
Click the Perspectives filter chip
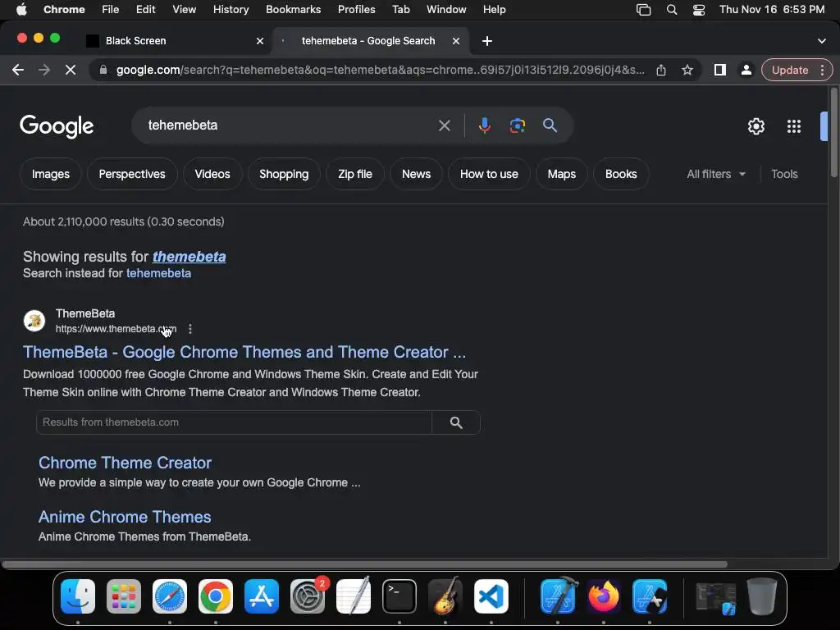click(132, 174)
